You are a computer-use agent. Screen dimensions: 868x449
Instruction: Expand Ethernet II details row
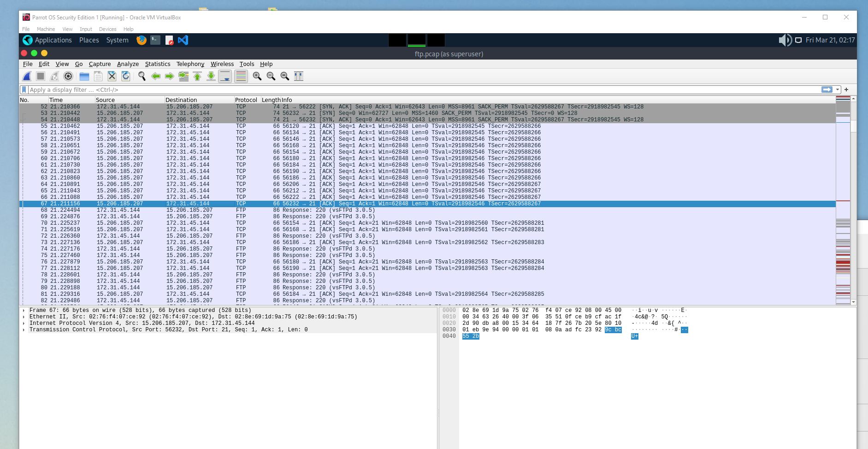(24, 317)
